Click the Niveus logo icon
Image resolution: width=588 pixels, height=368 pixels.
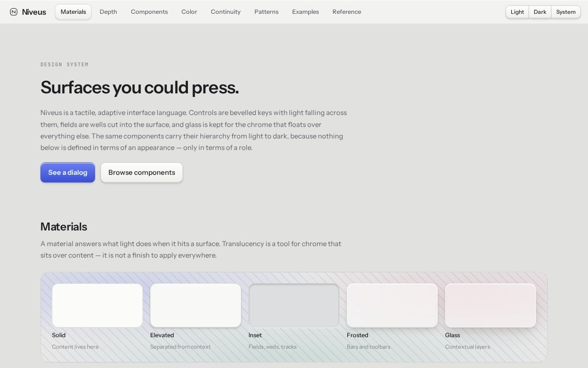point(13,12)
